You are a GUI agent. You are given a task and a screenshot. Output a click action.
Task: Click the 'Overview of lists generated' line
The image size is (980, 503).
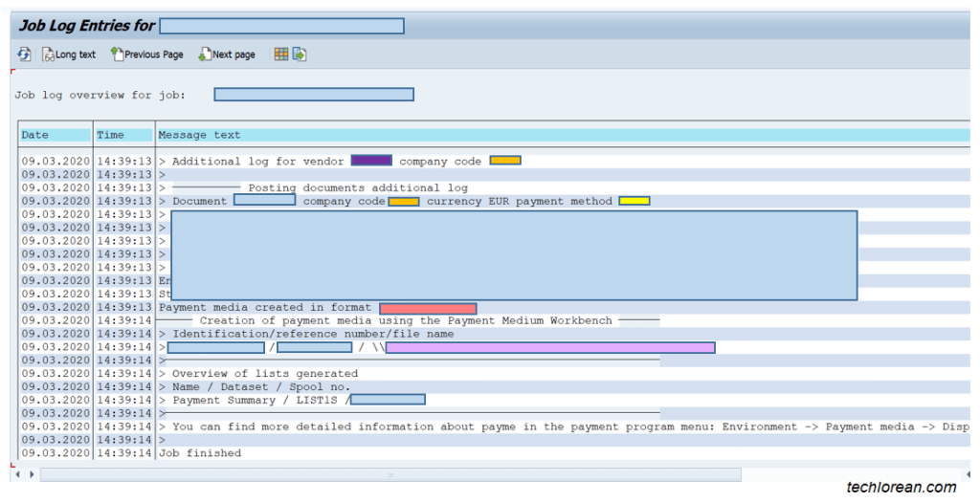point(265,374)
